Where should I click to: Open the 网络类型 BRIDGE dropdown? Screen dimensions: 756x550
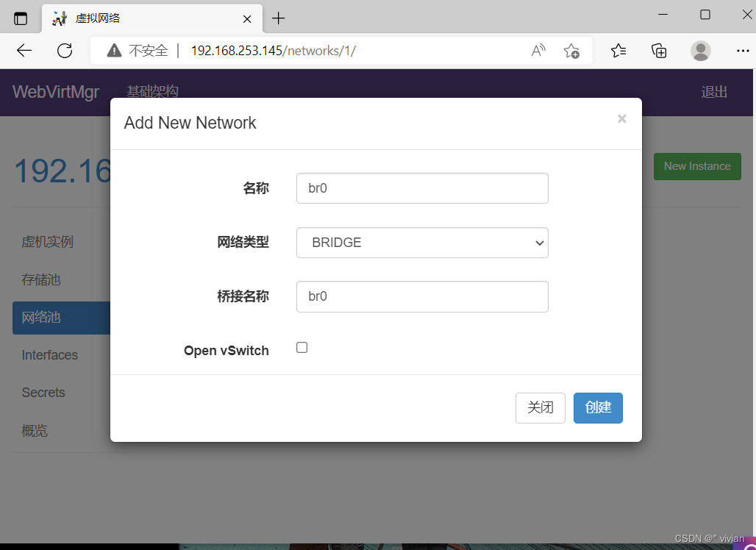422,243
